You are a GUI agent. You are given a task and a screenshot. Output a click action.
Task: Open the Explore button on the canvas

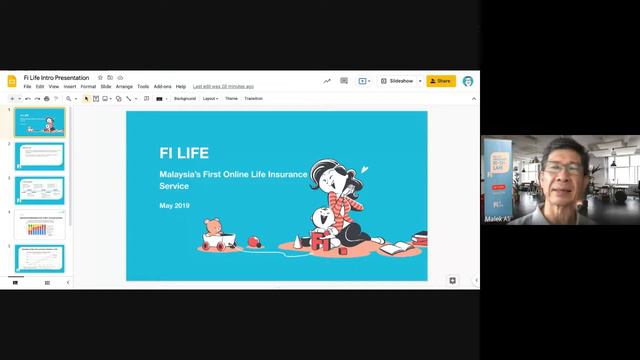point(452,280)
